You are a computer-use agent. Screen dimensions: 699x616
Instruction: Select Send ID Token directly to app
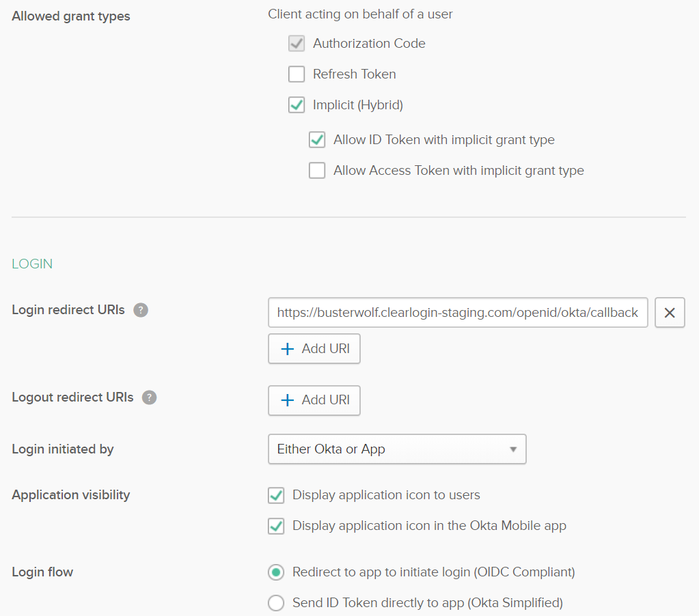tap(276, 603)
